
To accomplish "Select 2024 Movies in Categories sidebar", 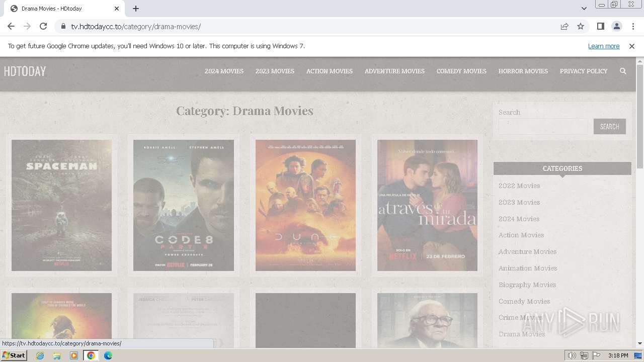I will point(519,219).
